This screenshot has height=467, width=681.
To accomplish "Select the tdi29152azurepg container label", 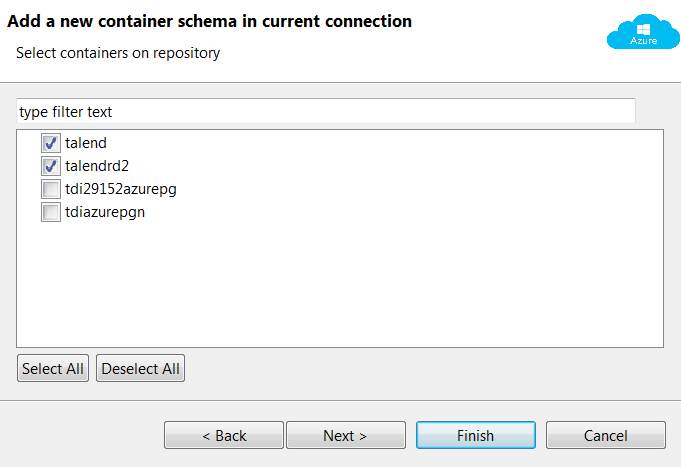I will (120, 189).
